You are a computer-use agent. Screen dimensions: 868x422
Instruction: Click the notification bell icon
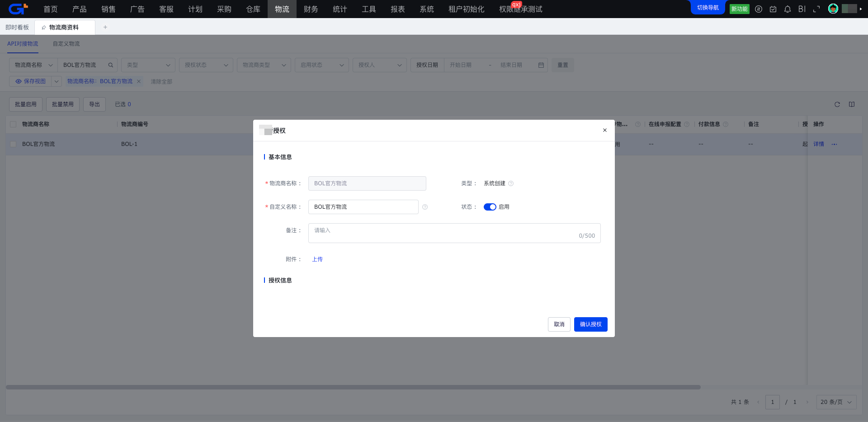point(788,9)
